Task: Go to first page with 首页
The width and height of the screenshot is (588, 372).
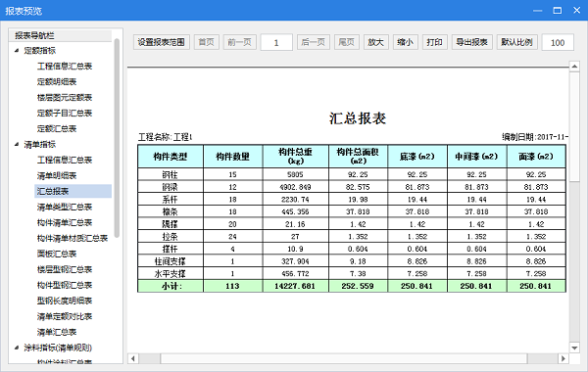Action: point(206,42)
